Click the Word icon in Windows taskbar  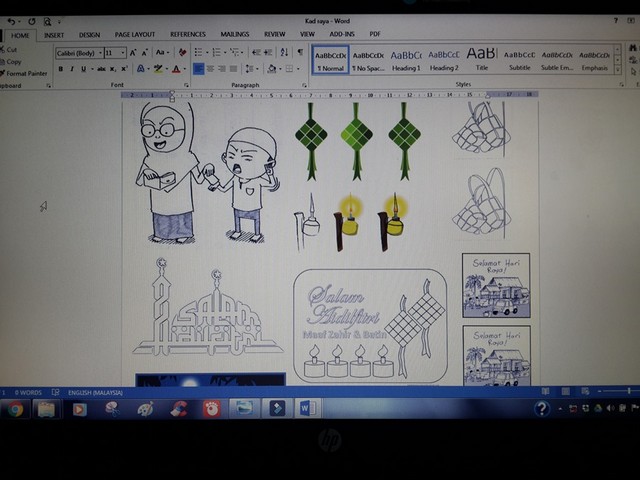pos(306,408)
